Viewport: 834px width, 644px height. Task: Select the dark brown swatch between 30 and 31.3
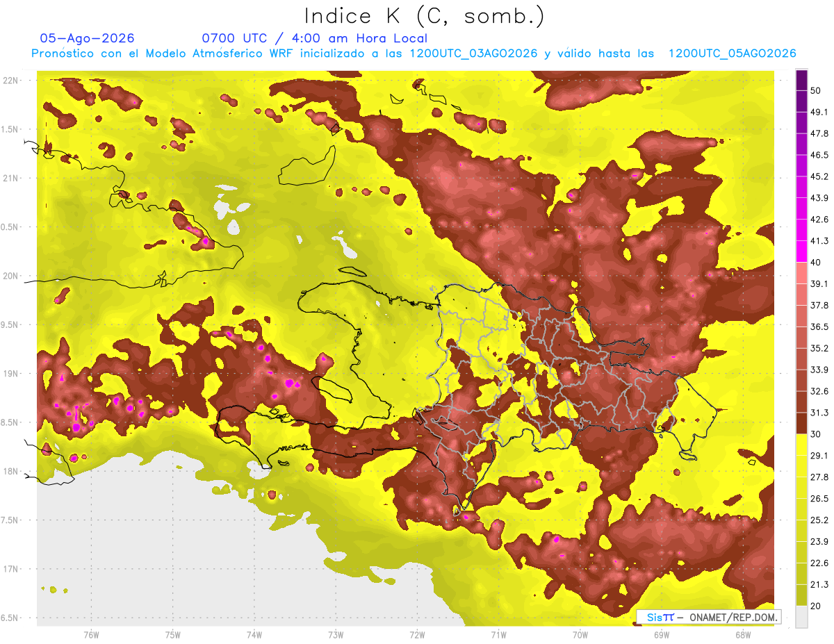[801, 423]
